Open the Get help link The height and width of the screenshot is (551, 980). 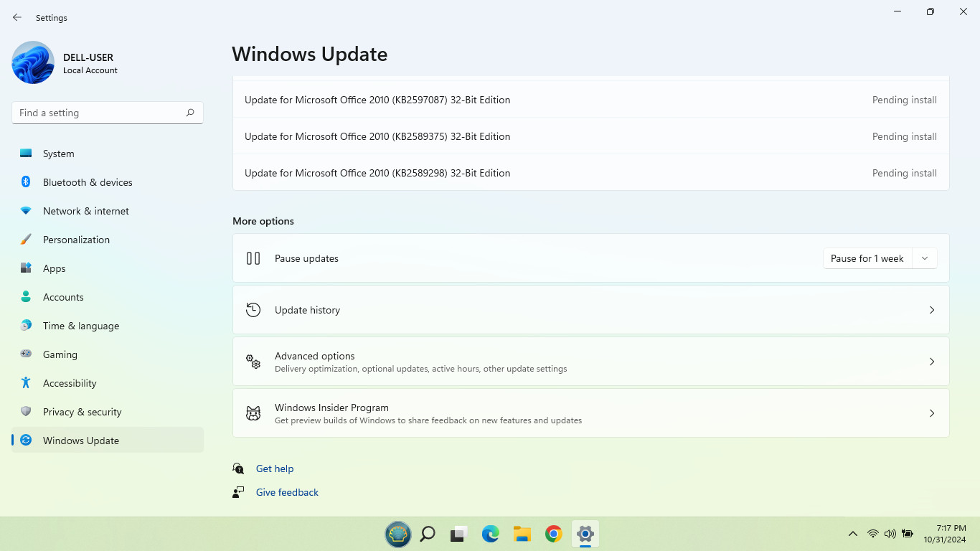click(x=275, y=468)
